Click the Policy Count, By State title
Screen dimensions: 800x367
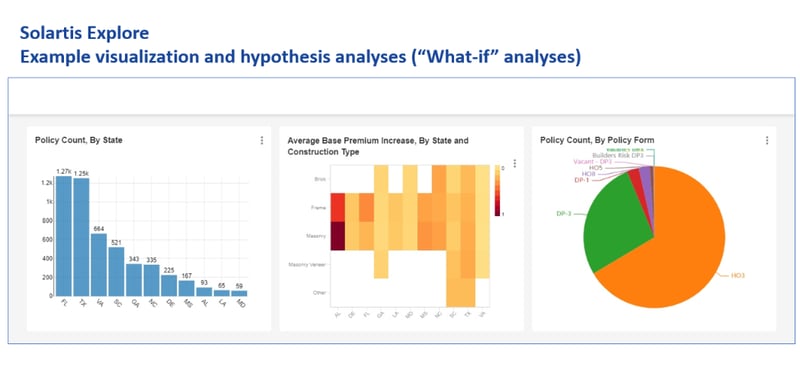(79, 140)
